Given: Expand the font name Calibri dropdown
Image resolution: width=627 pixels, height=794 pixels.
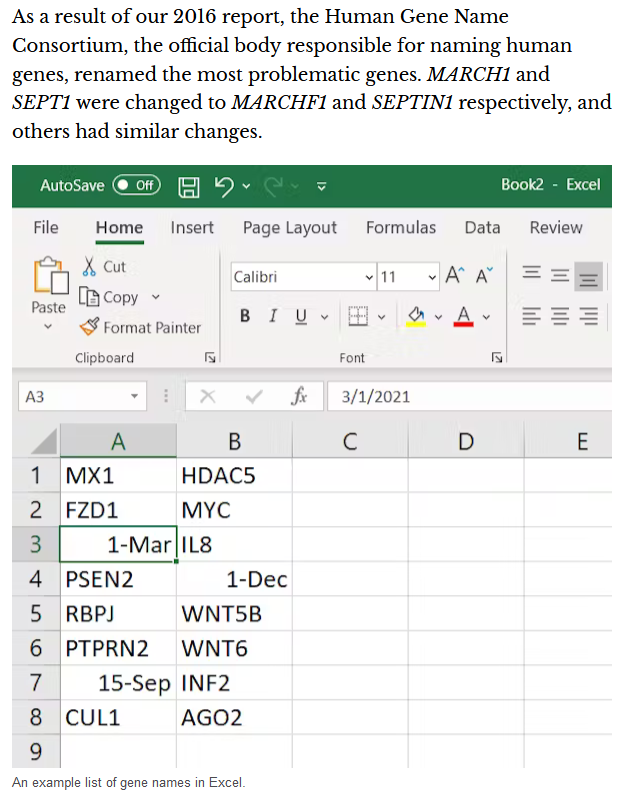Looking at the screenshot, I should tap(369, 277).
